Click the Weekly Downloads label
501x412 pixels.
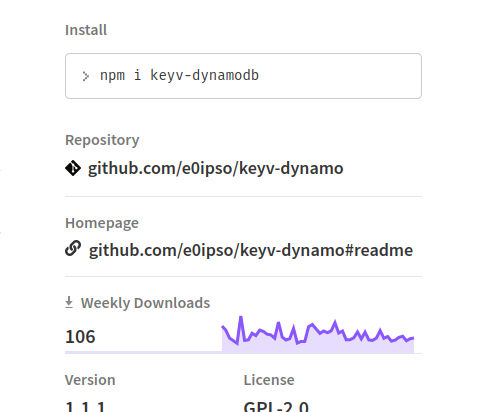pyautogui.click(x=145, y=303)
